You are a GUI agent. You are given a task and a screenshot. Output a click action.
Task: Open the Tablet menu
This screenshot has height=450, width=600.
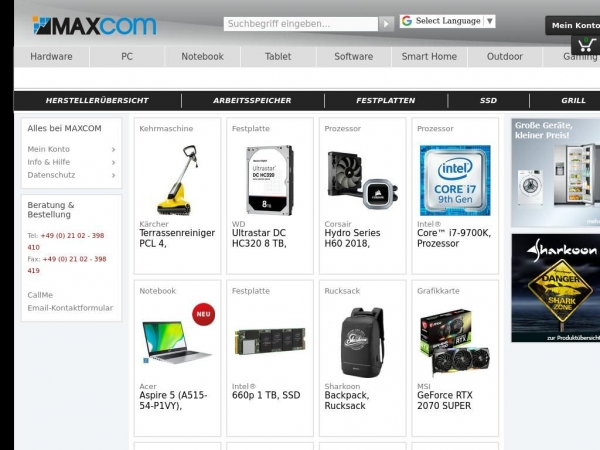[278, 57]
